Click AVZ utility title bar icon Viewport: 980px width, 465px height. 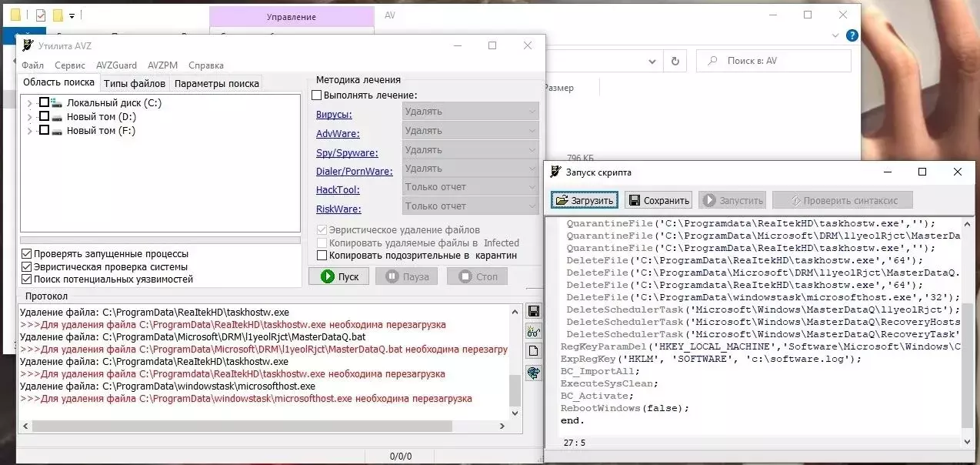(x=28, y=45)
